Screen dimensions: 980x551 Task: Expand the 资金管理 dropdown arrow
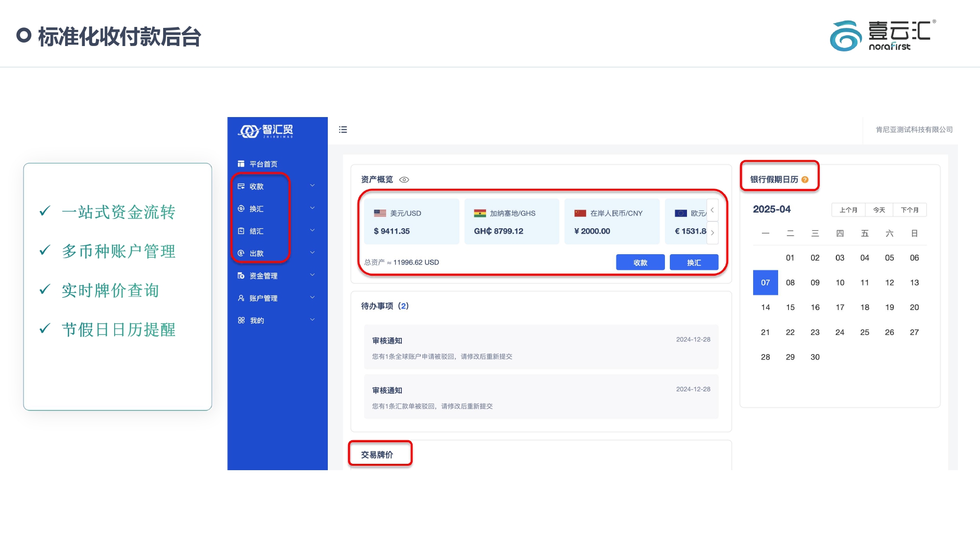(312, 275)
